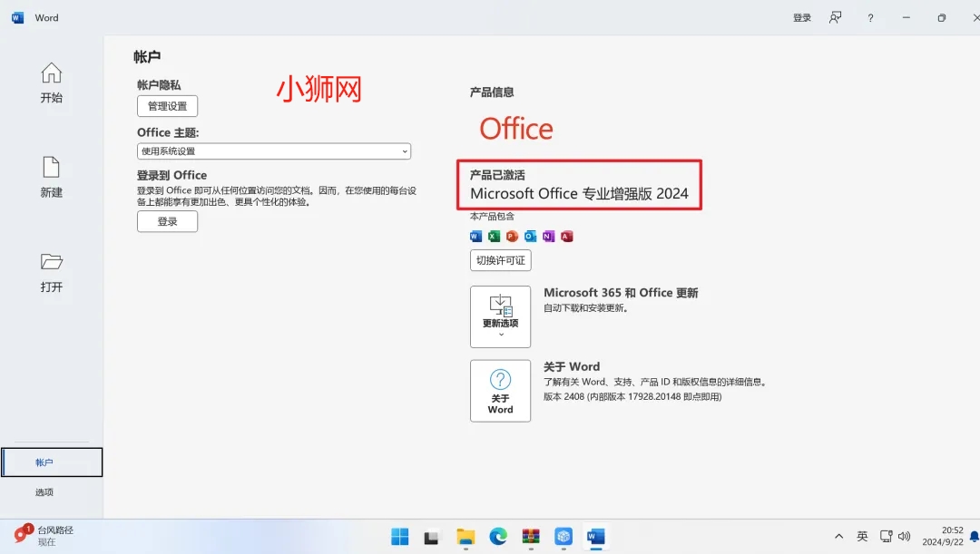Click the 管理设置 button
Screen dimensions: 980x554
[x=168, y=106]
